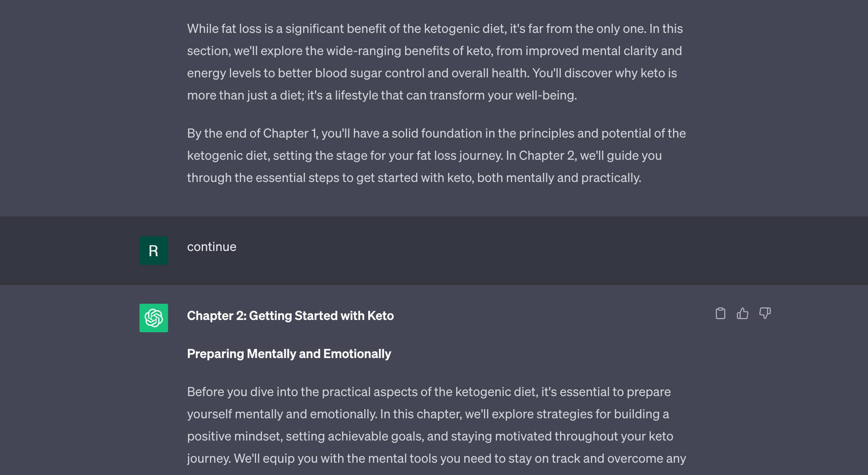Click the thumbs down feedback icon

pyautogui.click(x=765, y=314)
